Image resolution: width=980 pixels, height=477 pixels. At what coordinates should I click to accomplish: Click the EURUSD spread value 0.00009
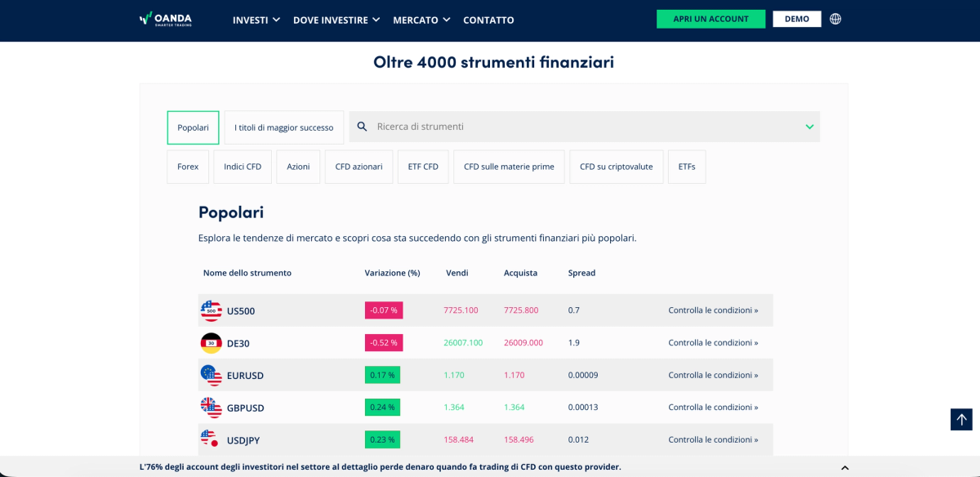(583, 375)
